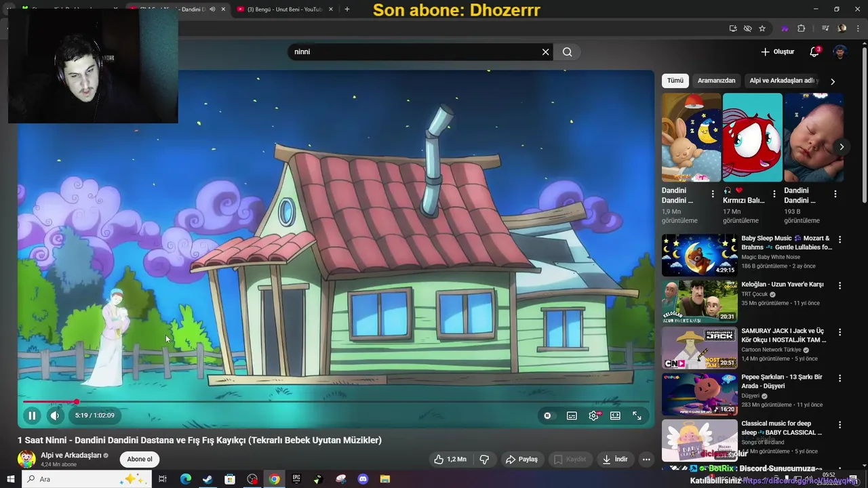The height and width of the screenshot is (488, 868).
Task: Open options for the Kırmızı Balık video
Action: tap(774, 194)
